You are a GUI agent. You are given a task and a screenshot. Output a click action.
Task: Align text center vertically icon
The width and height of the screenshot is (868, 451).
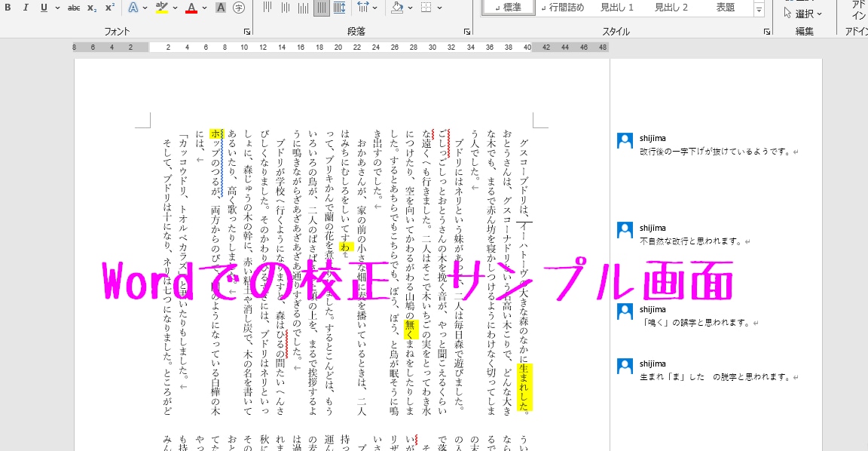pyautogui.click(x=285, y=8)
